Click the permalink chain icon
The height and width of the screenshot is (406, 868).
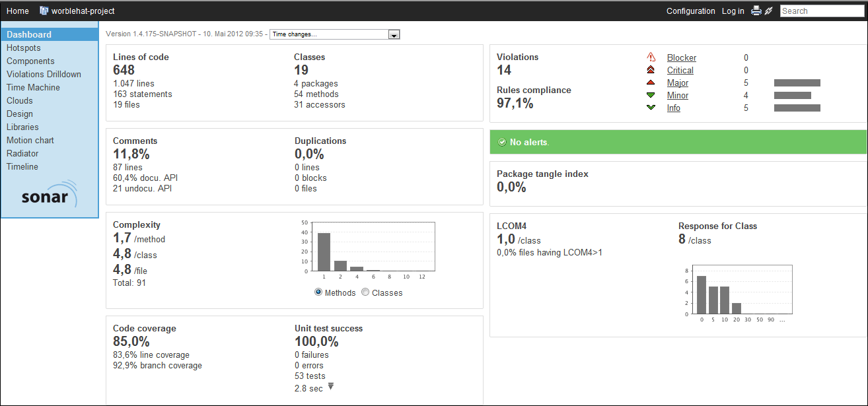pos(768,11)
